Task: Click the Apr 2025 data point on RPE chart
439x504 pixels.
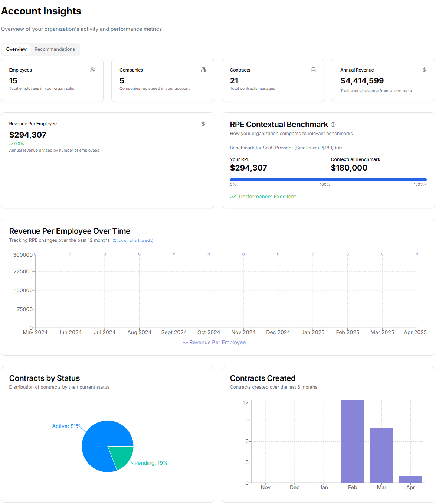Action: tap(417, 254)
